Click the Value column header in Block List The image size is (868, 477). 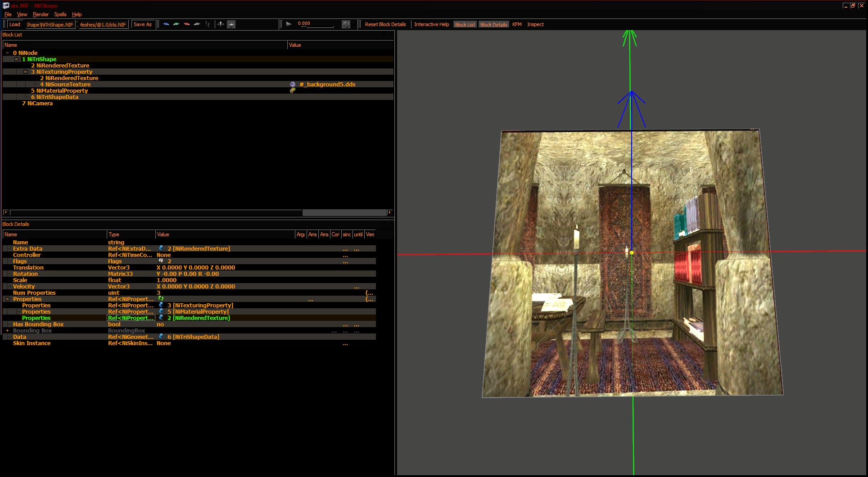click(340, 45)
